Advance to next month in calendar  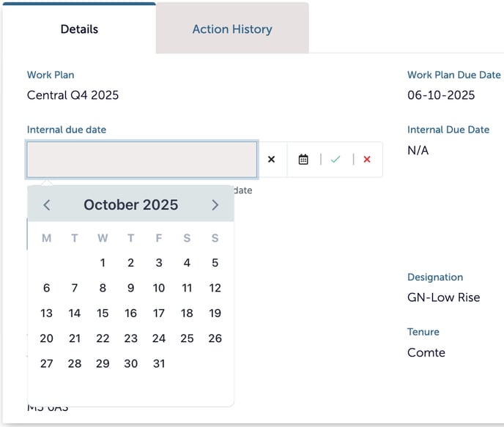point(215,205)
